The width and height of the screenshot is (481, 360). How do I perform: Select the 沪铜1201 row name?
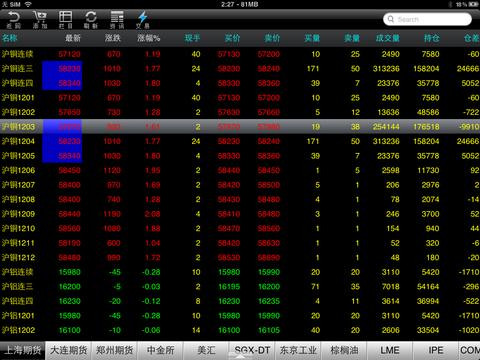point(18,98)
